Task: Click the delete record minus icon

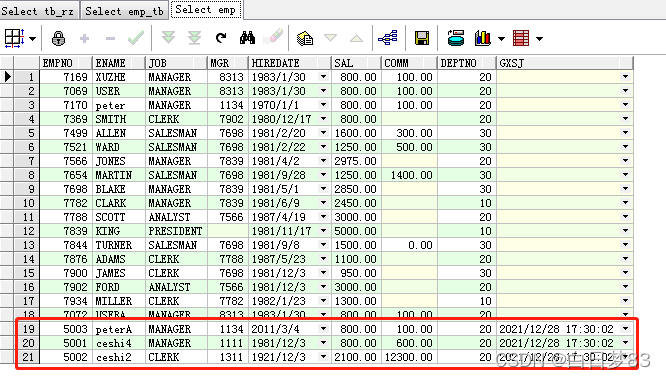Action: pyautogui.click(x=110, y=39)
